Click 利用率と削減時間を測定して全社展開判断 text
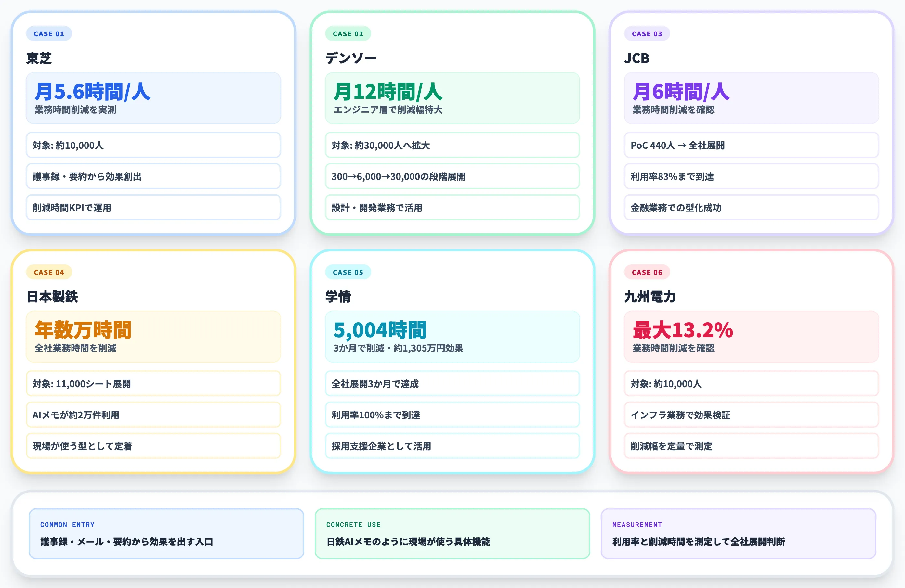The width and height of the screenshot is (905, 588). click(699, 542)
